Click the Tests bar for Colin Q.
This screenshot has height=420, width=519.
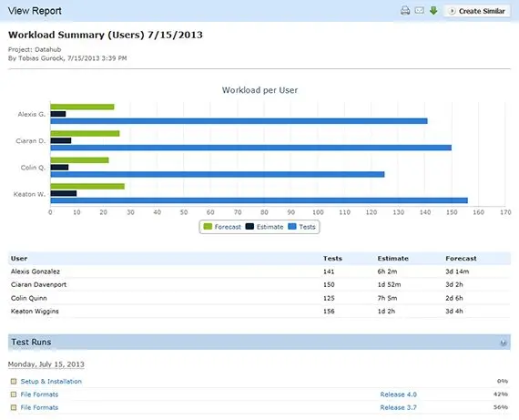tap(218, 175)
